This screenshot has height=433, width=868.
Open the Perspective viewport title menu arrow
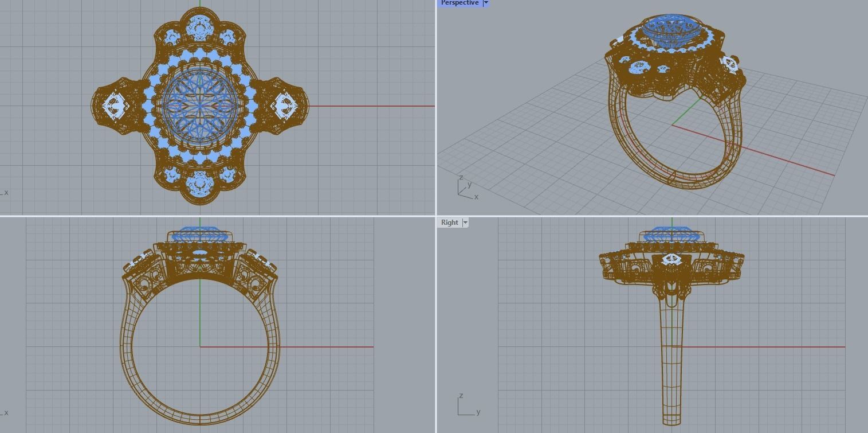[x=486, y=3]
